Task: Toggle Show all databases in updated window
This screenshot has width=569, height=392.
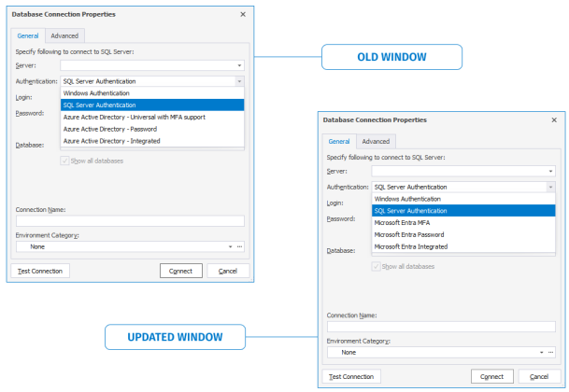Action: point(376,266)
